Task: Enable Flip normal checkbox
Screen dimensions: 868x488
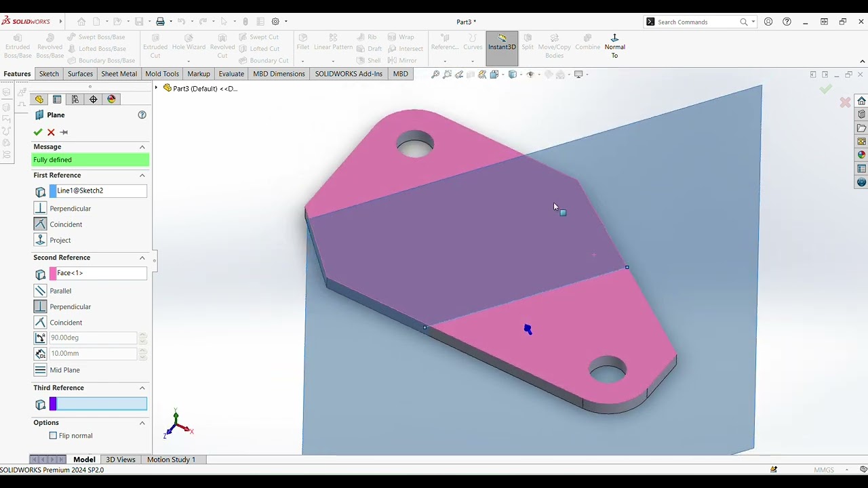Action: tap(53, 436)
